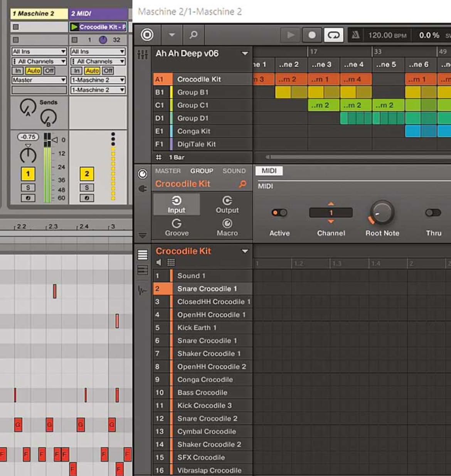Toggle Ableton track 2 activator button

pos(87,174)
